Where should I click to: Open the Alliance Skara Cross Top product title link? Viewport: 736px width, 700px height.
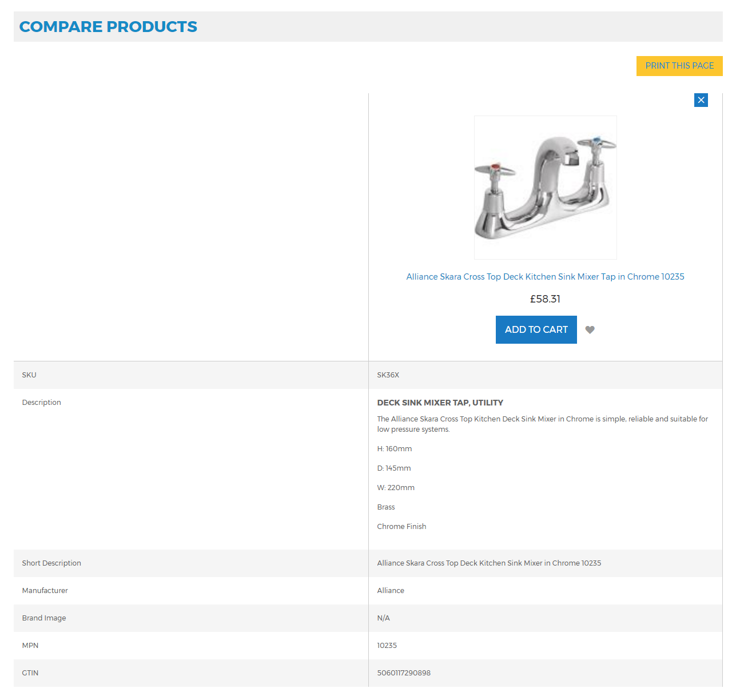coord(545,277)
